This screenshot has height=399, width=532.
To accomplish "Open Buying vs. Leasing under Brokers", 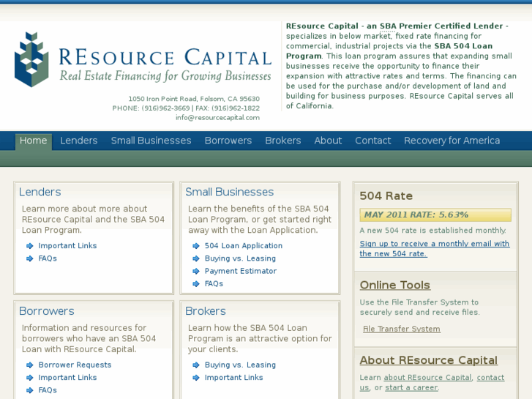I will pos(240,365).
